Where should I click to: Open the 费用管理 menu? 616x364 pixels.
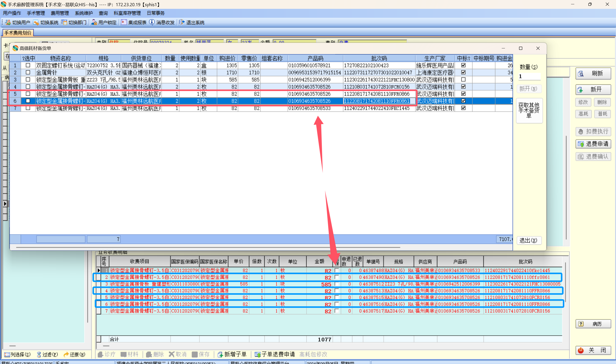pyautogui.click(x=60, y=13)
